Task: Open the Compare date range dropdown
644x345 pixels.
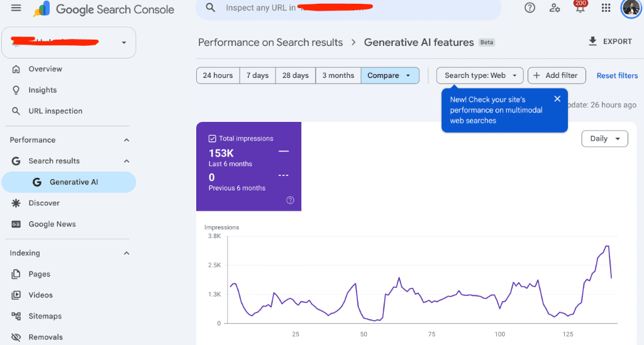Action: (x=390, y=75)
